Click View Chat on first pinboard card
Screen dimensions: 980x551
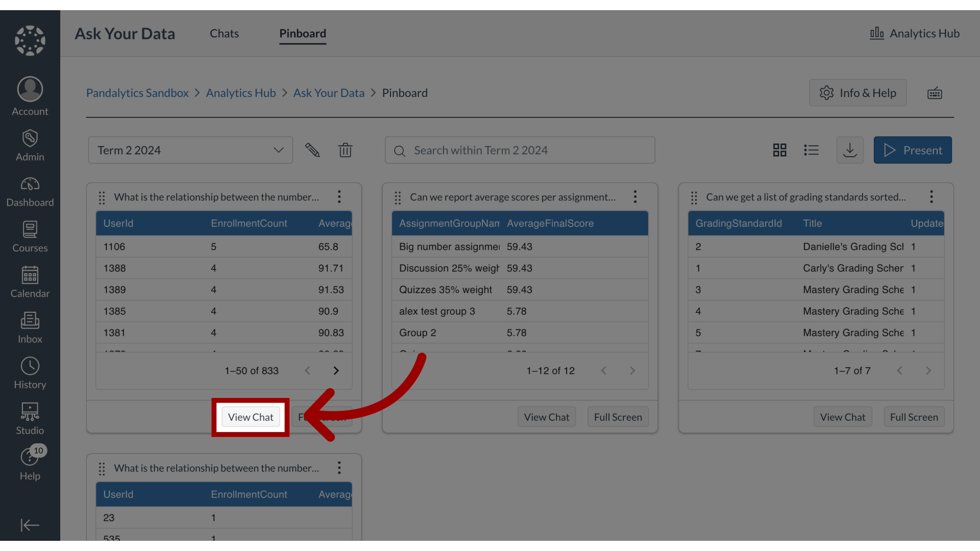click(x=251, y=416)
